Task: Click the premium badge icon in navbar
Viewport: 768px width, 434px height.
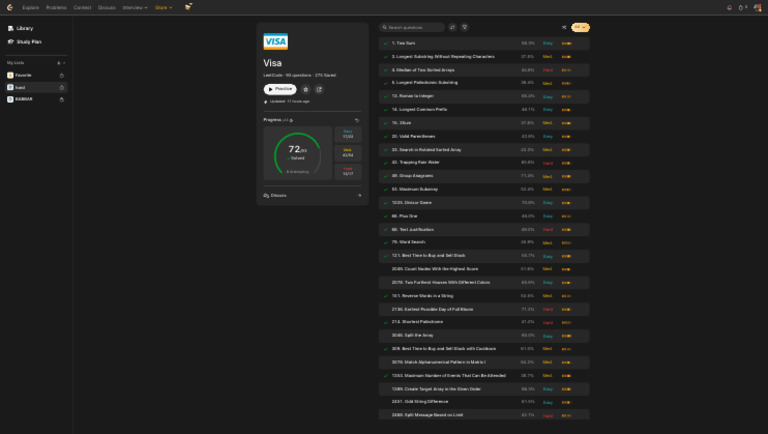Action: (188, 7)
